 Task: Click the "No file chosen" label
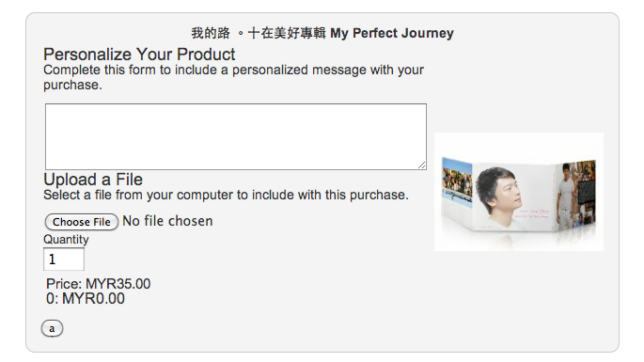pos(167,221)
